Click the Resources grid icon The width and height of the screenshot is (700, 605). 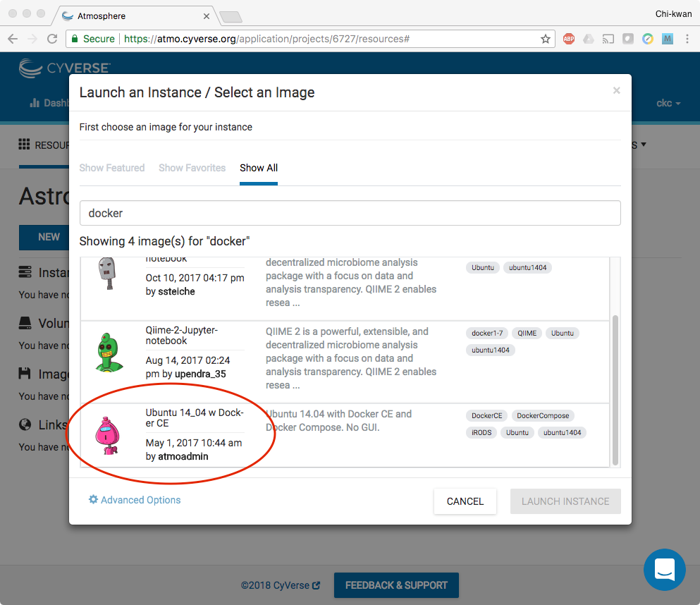(24, 145)
